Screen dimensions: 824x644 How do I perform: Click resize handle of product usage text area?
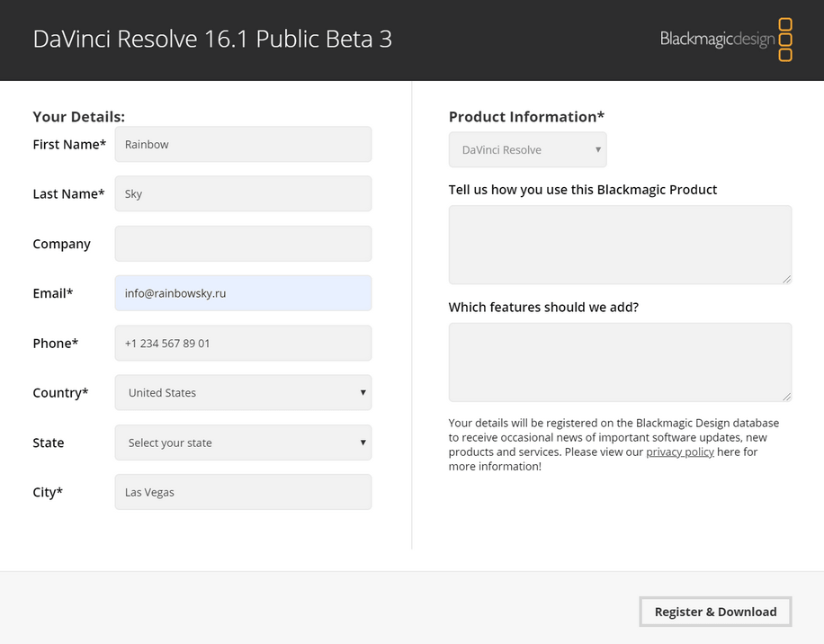point(787,280)
